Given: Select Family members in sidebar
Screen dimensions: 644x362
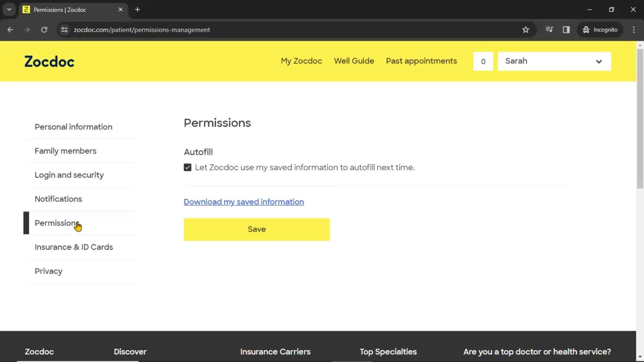Looking at the screenshot, I should [x=65, y=151].
